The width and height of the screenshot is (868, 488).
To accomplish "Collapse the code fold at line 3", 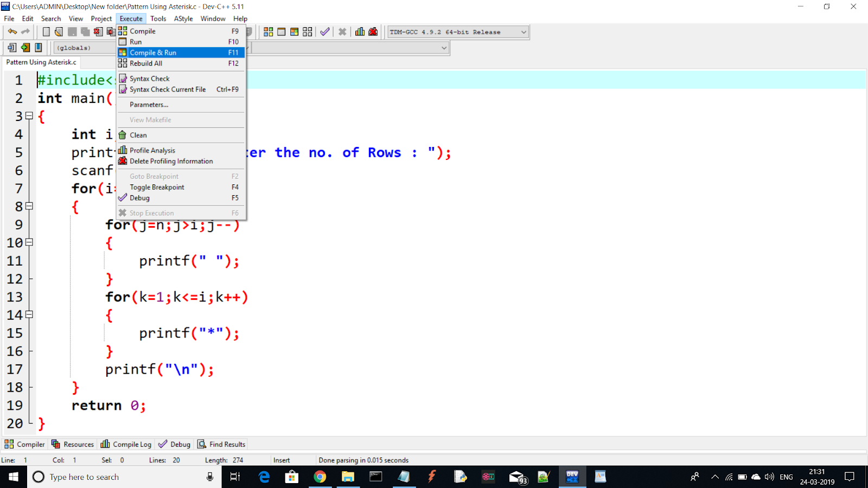I will click(29, 116).
